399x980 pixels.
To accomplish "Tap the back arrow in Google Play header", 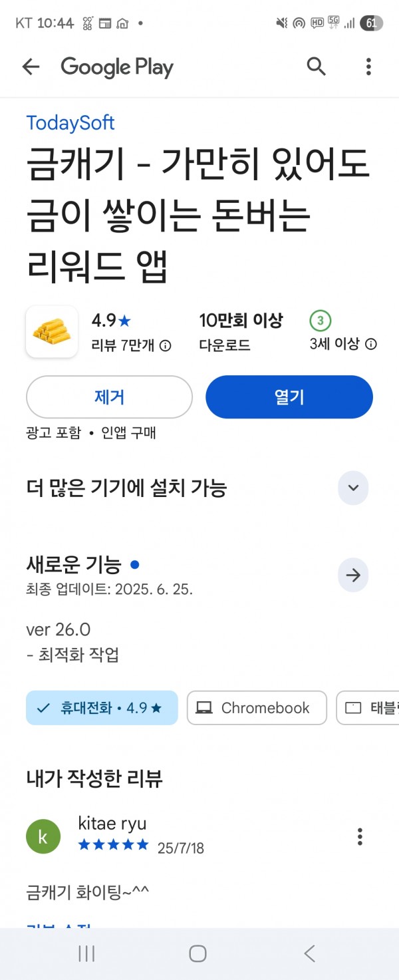I will (x=31, y=67).
